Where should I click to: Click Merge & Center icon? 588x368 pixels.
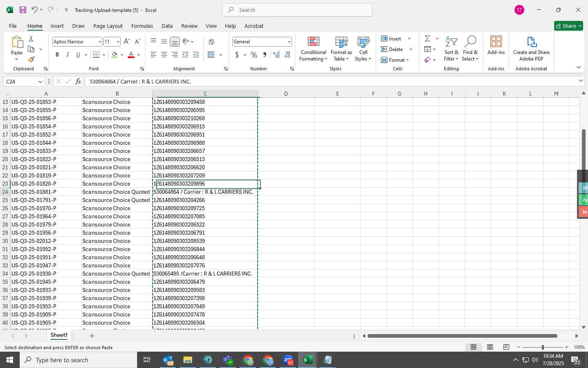tap(211, 55)
